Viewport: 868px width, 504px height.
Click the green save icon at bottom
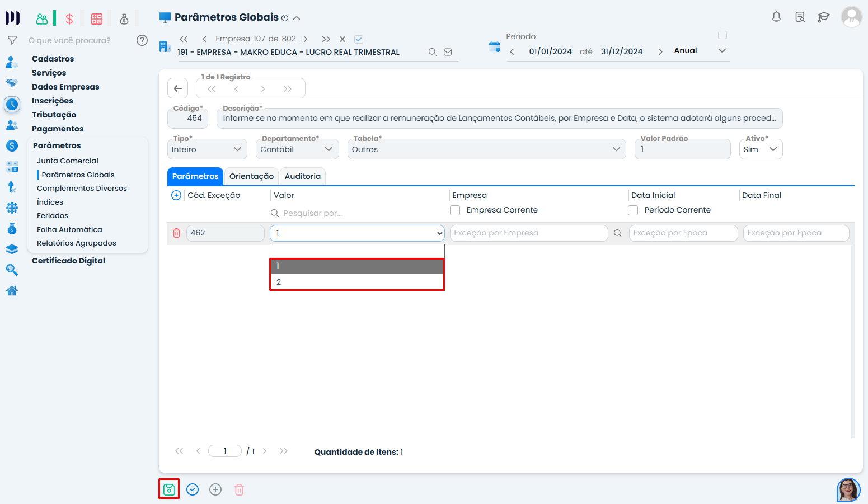pyautogui.click(x=169, y=489)
